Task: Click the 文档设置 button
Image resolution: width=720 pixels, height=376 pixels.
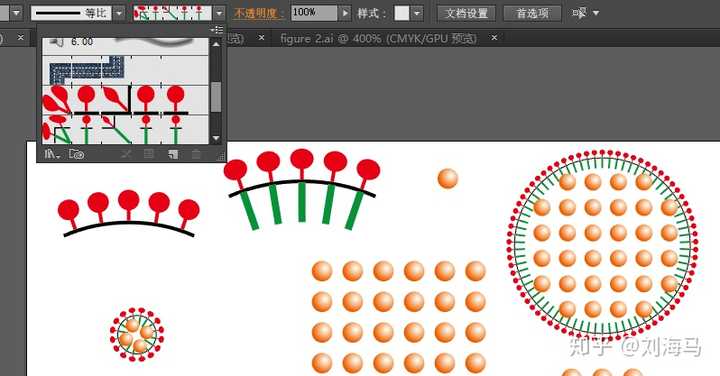Action: tap(466, 13)
